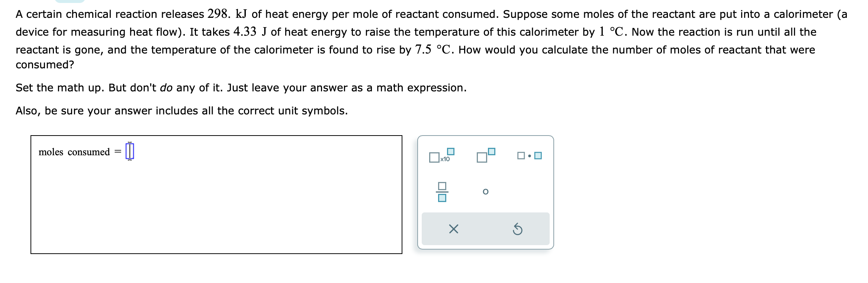868x283 pixels.
Task: Click the moles consumed answer input box
Action: pos(130,151)
